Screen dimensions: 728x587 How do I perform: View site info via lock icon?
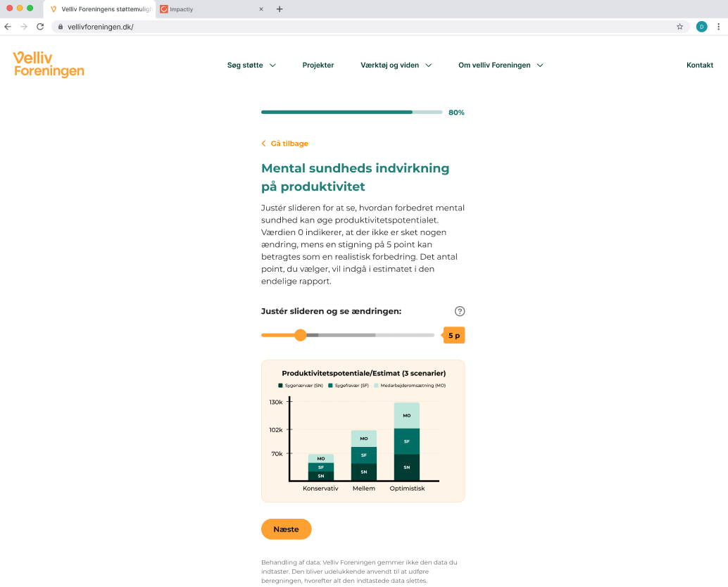point(61,27)
